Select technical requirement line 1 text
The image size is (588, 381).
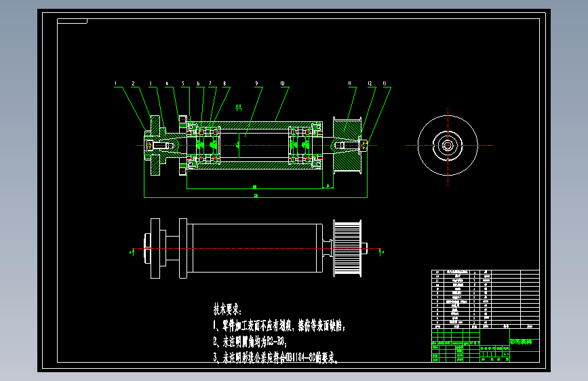279,326
